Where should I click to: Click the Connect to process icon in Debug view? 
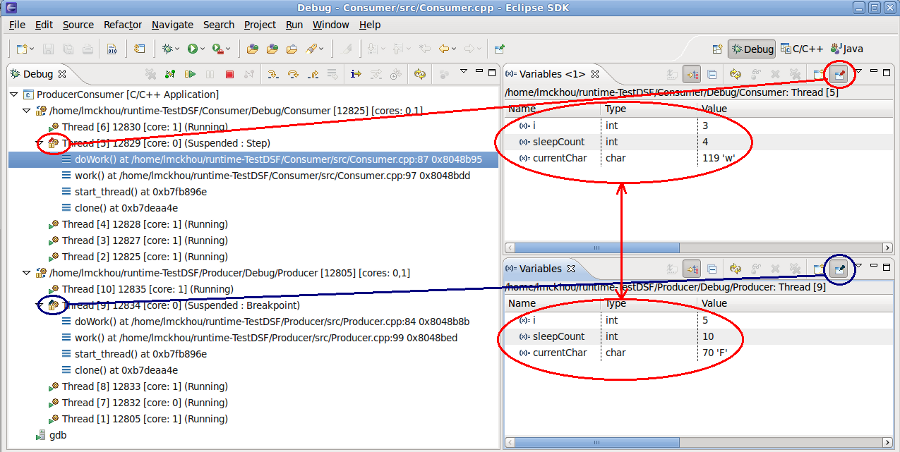tap(170, 74)
